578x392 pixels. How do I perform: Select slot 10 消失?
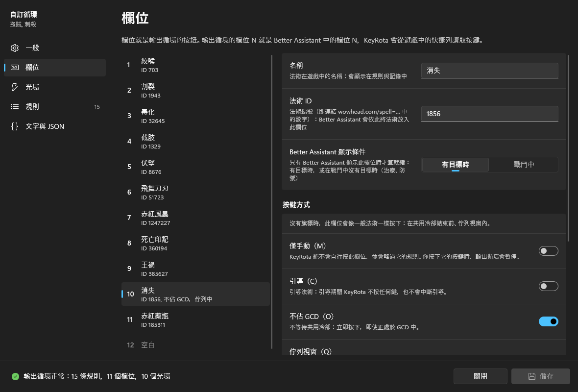coord(195,294)
